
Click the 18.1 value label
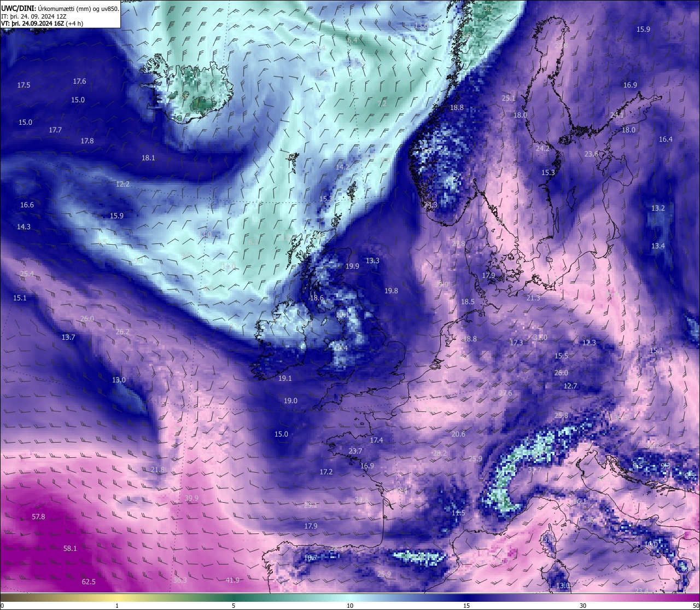point(148,158)
